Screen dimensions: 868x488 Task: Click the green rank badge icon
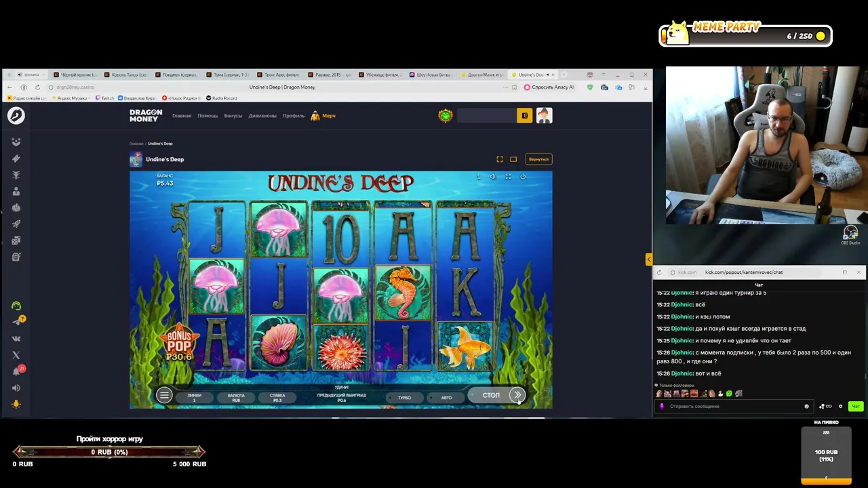[446, 116]
